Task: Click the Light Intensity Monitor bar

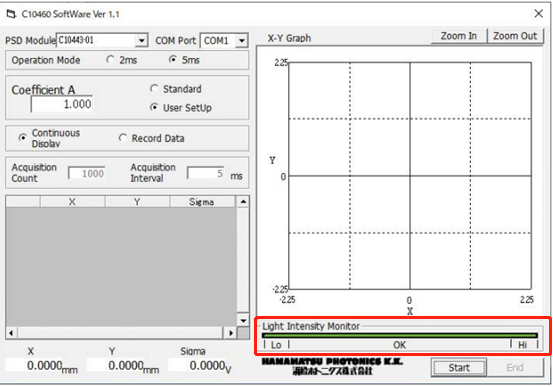Action: (400, 335)
